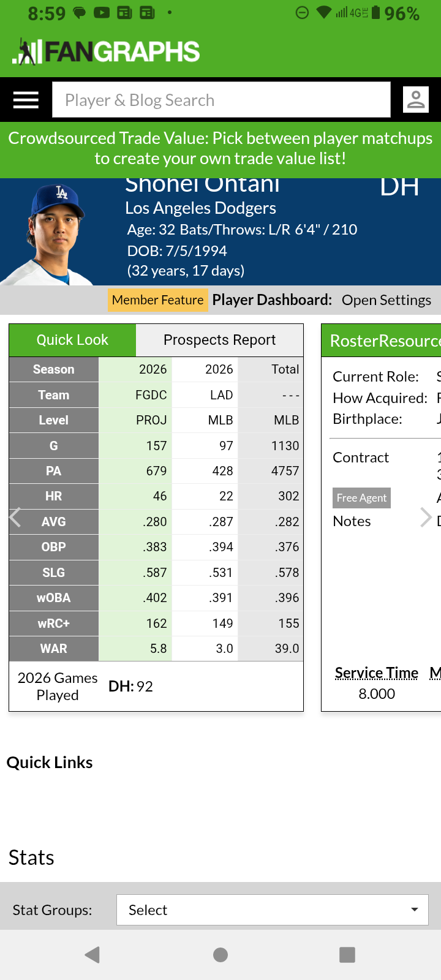Open the Stat Groups Select dropdown

272,910
